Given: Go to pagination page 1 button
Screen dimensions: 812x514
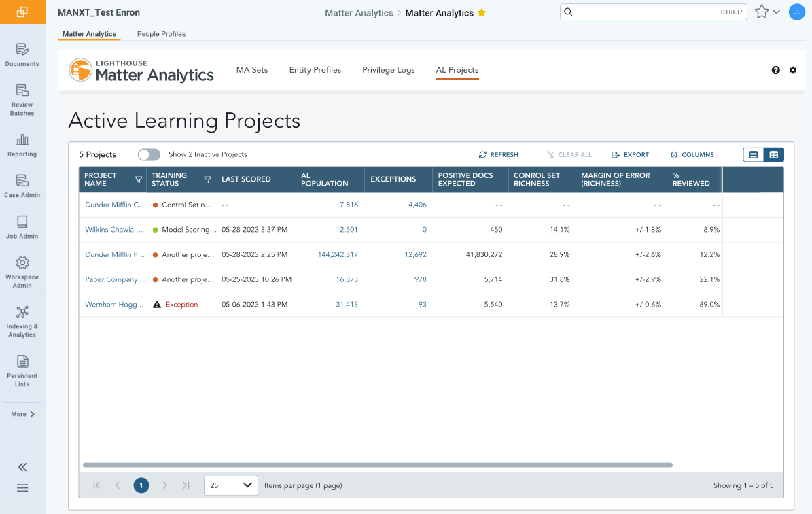Looking at the screenshot, I should [141, 485].
